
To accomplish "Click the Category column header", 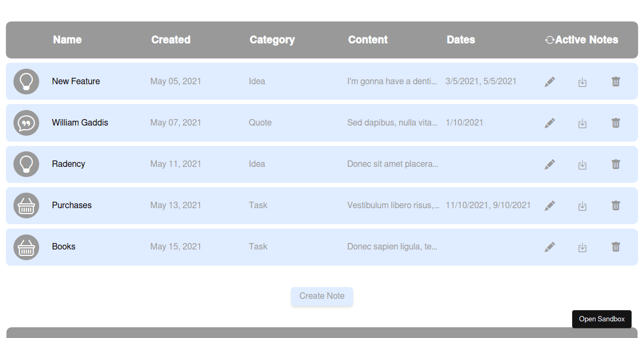I will [x=272, y=40].
